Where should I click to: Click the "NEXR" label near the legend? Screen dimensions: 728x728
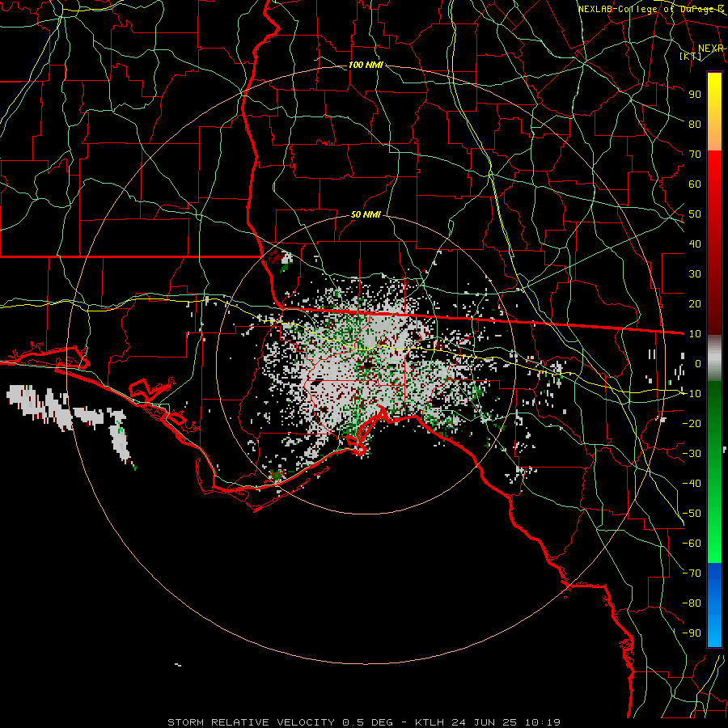[x=711, y=49]
